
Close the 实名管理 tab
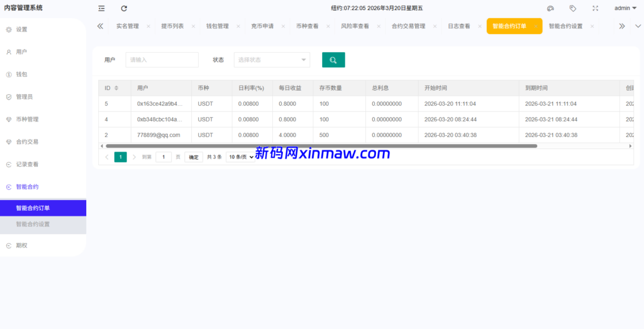148,26
